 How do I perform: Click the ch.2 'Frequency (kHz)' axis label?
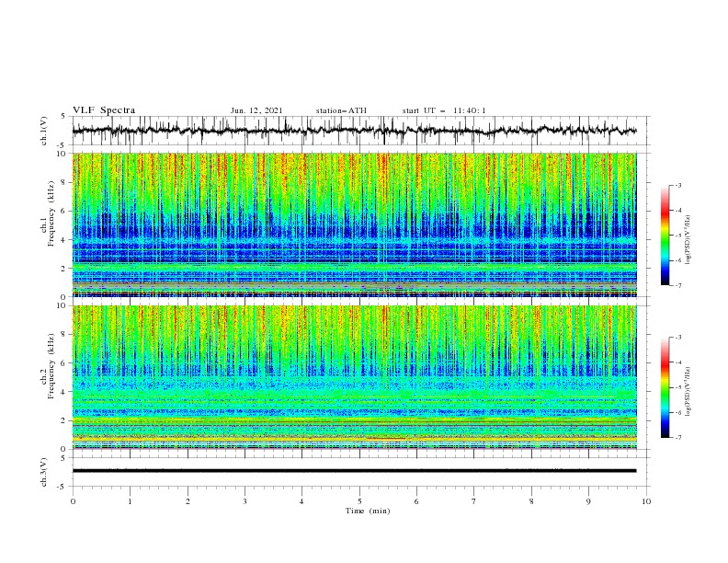50,366
